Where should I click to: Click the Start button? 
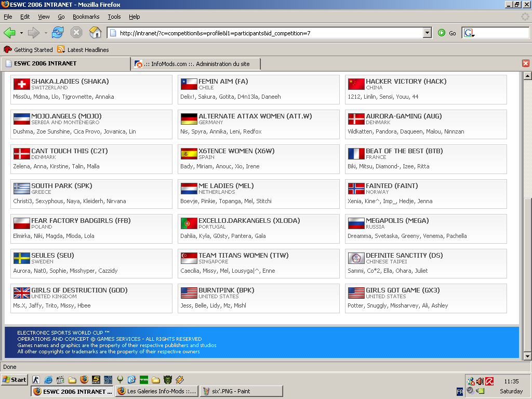[15, 380]
